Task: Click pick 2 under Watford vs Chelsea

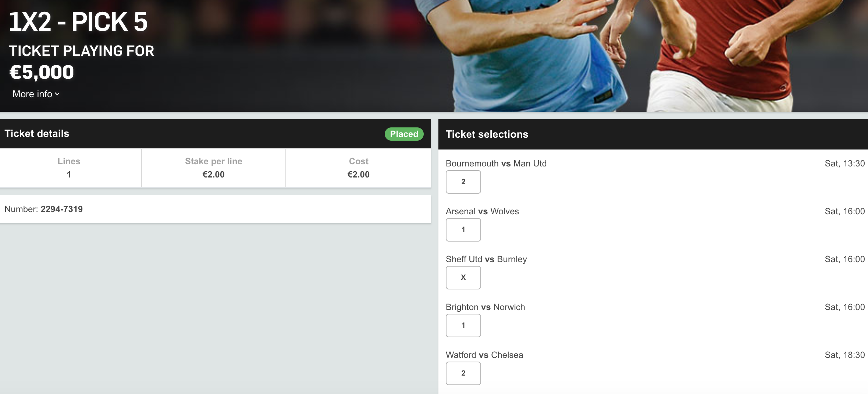Action: click(x=463, y=373)
